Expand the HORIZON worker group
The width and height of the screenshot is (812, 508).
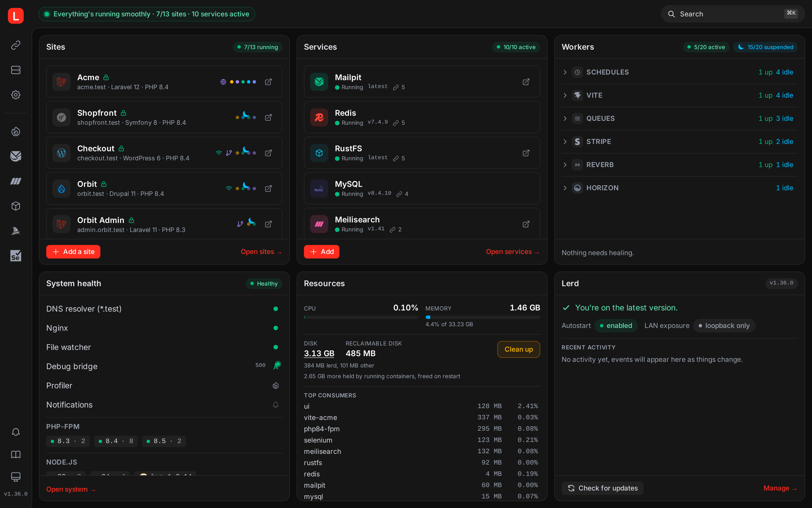coord(679,188)
